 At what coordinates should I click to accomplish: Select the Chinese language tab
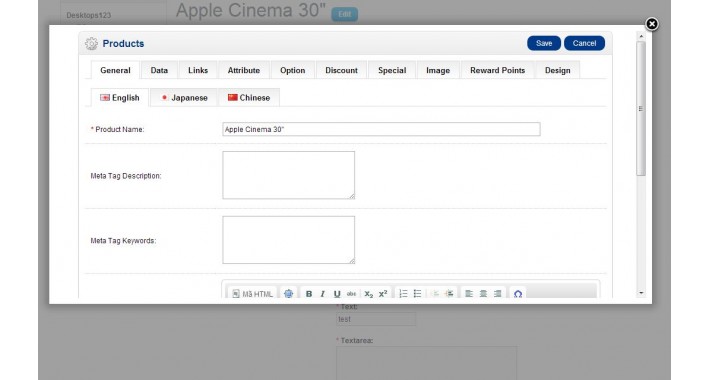[x=249, y=97]
